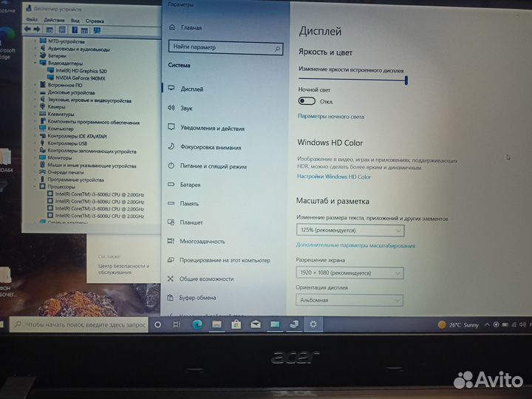Click Cortana circle on taskbar

[158, 324]
